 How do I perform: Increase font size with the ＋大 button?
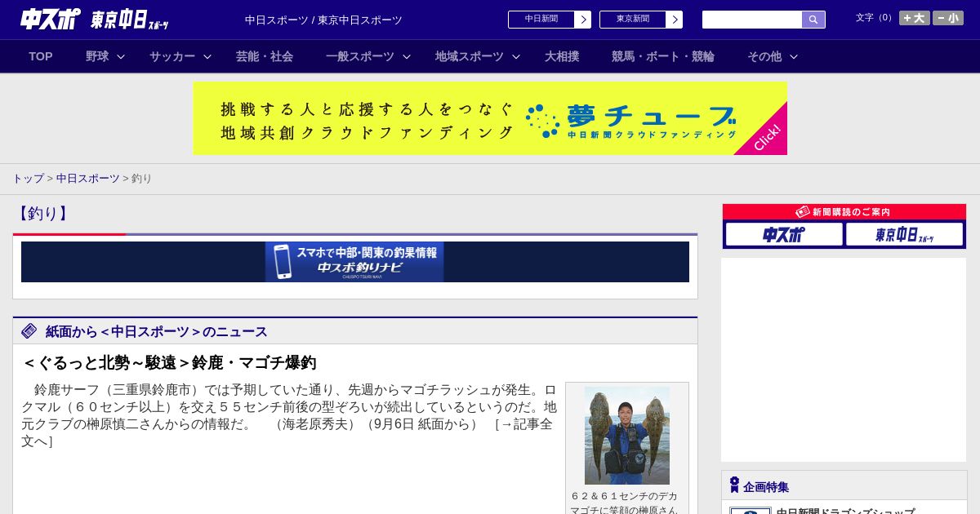[x=915, y=18]
